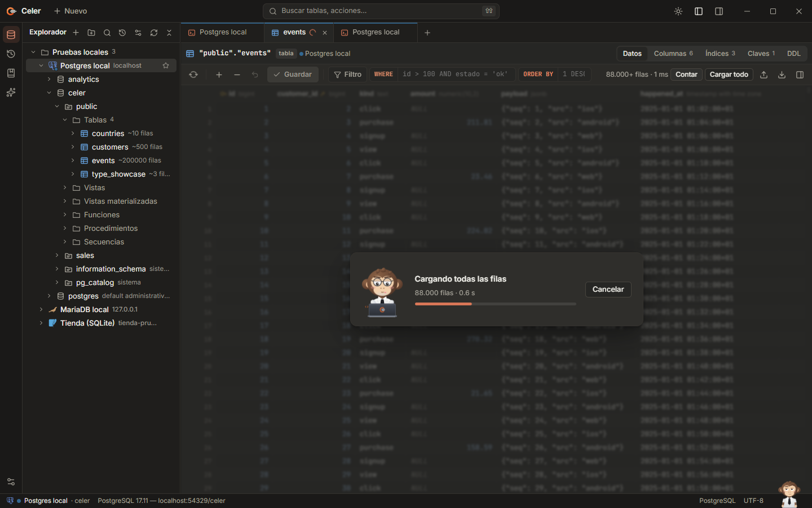Remove selected row with minus icon
812x508 pixels.
[237, 75]
